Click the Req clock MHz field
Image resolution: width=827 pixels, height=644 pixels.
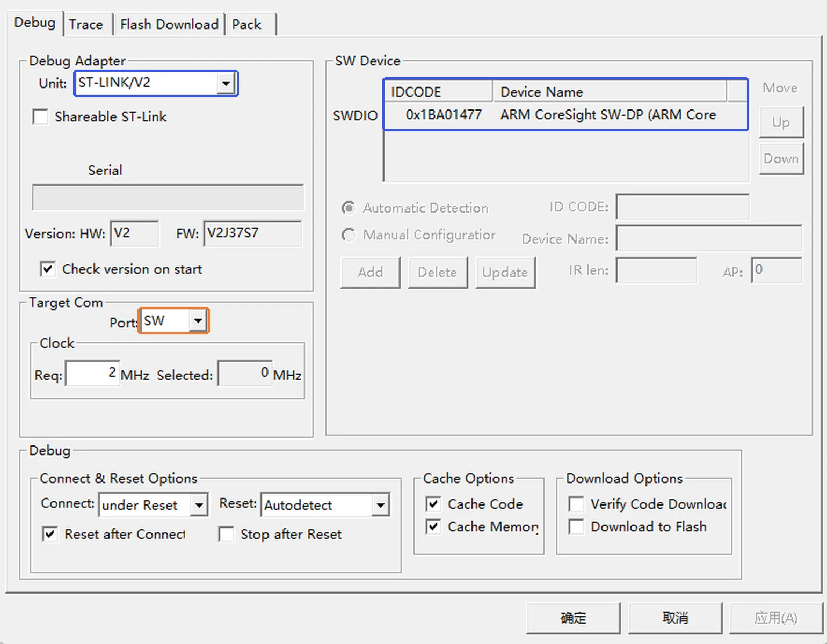[92, 374]
